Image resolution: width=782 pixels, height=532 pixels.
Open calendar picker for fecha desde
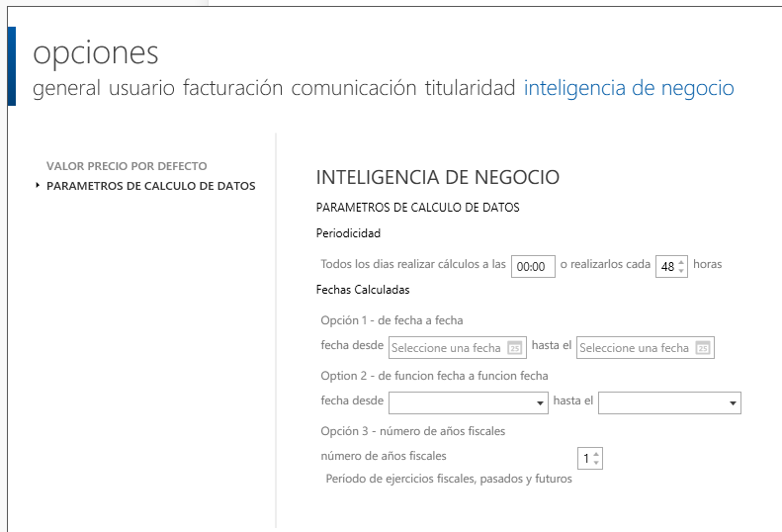click(x=514, y=348)
